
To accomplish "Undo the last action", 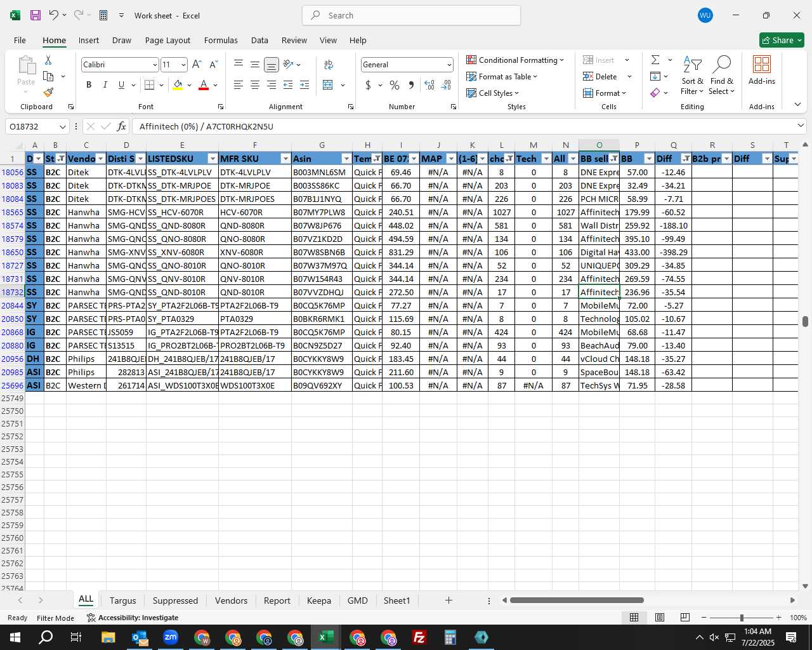I will [54, 15].
